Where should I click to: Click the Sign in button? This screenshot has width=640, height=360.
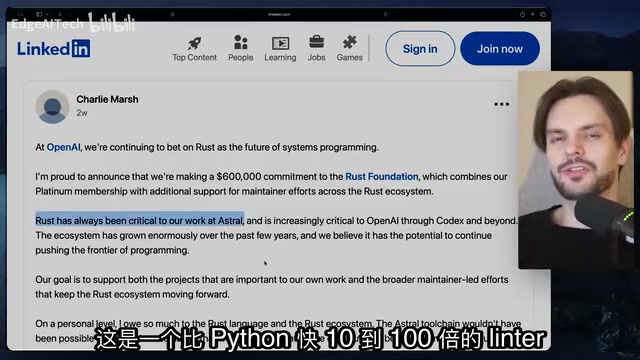(x=420, y=49)
